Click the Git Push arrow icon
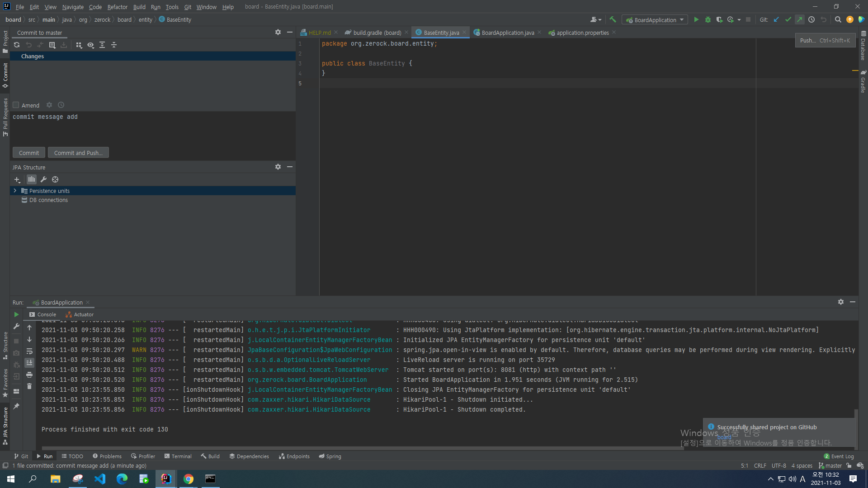The width and height of the screenshot is (868, 488). click(800, 19)
